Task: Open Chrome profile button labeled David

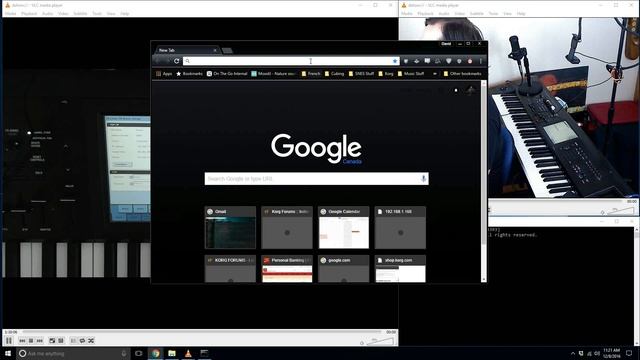Action: (x=446, y=44)
